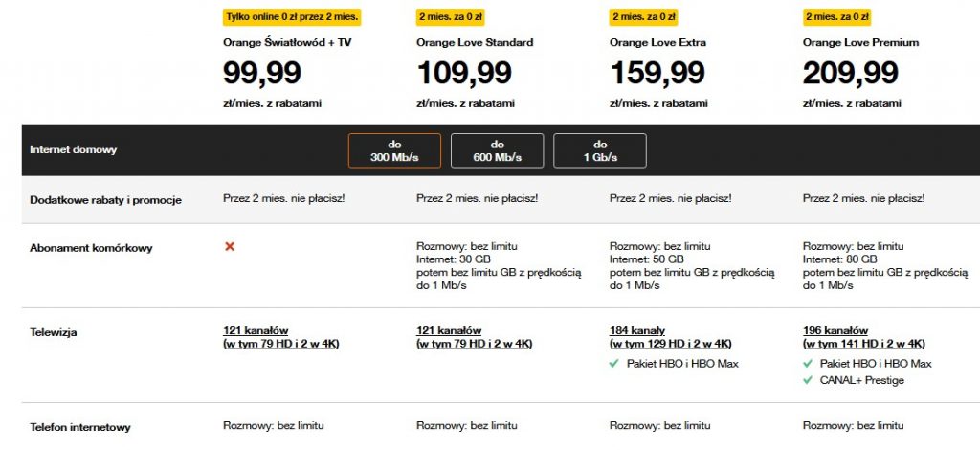Open 121 kanałów link in Światłowód + TV column
Image resolution: width=980 pixels, height=450 pixels.
281,337
